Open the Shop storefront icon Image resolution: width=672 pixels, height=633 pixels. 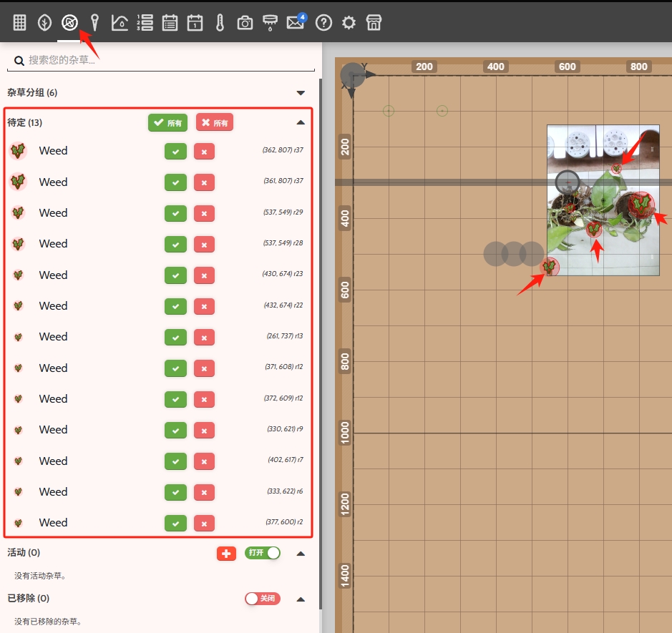tap(374, 23)
